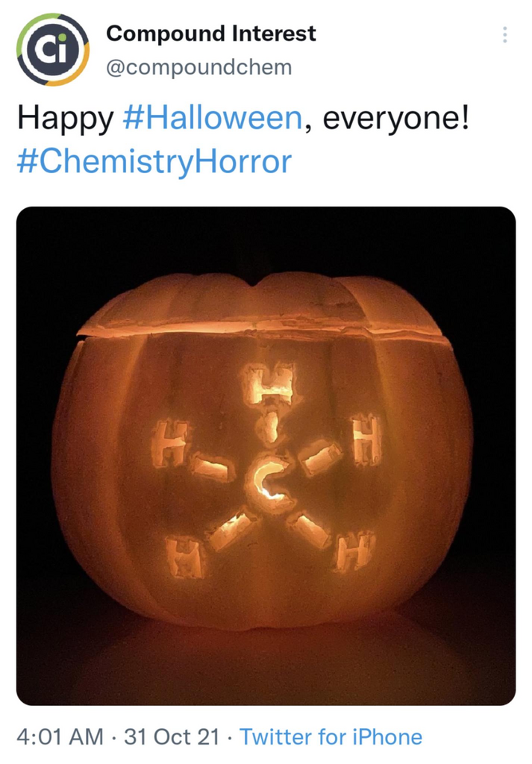Open the three-dot more options menu
This screenshot has width=532, height=764.
(504, 34)
